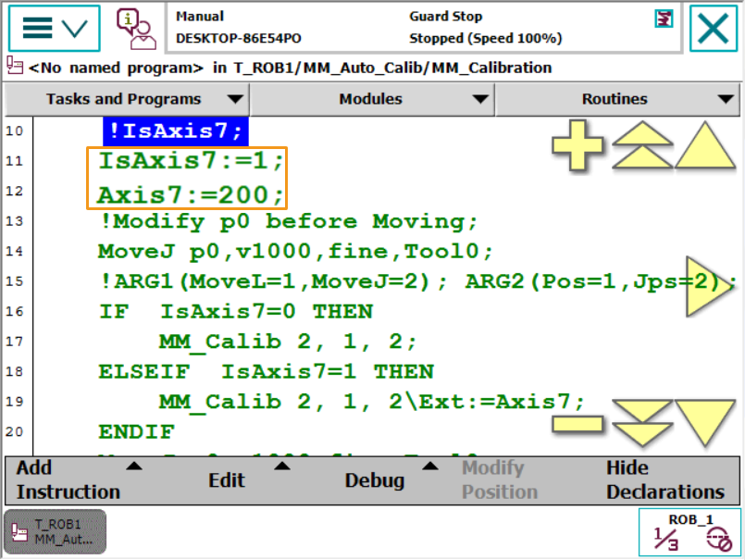
Task: Select line Axis7:=200;
Action: tap(191, 195)
